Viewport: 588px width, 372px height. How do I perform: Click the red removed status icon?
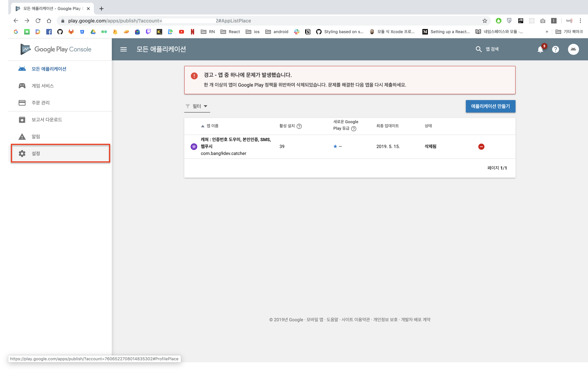[x=481, y=146]
